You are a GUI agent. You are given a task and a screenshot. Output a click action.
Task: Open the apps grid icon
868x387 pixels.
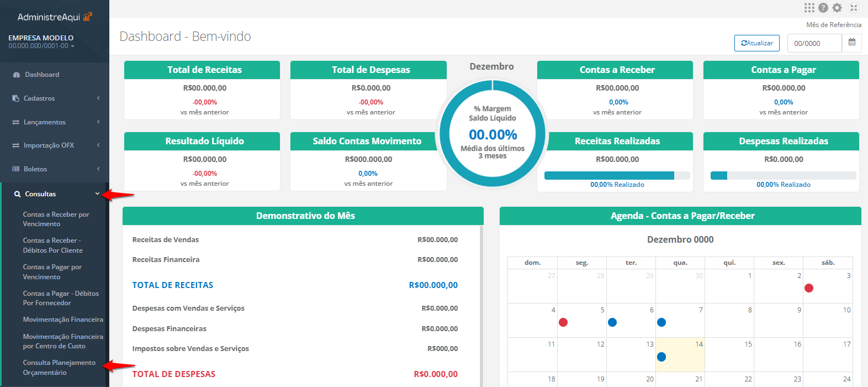809,8
